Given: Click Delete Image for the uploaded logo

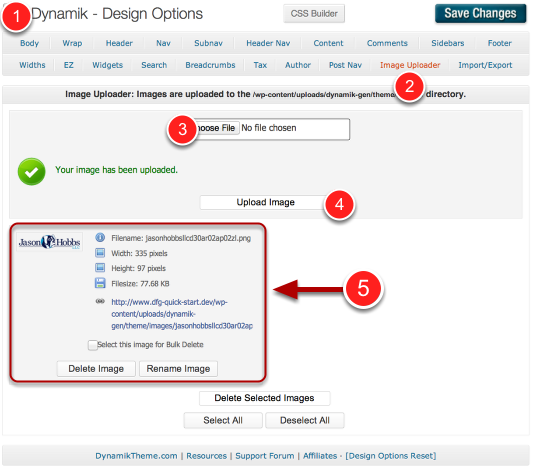Looking at the screenshot, I should click(96, 369).
